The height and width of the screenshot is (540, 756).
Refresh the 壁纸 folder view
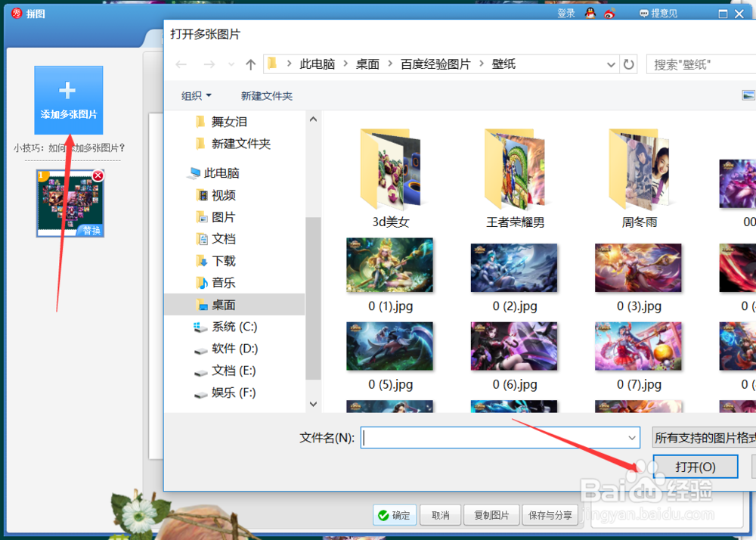629,64
